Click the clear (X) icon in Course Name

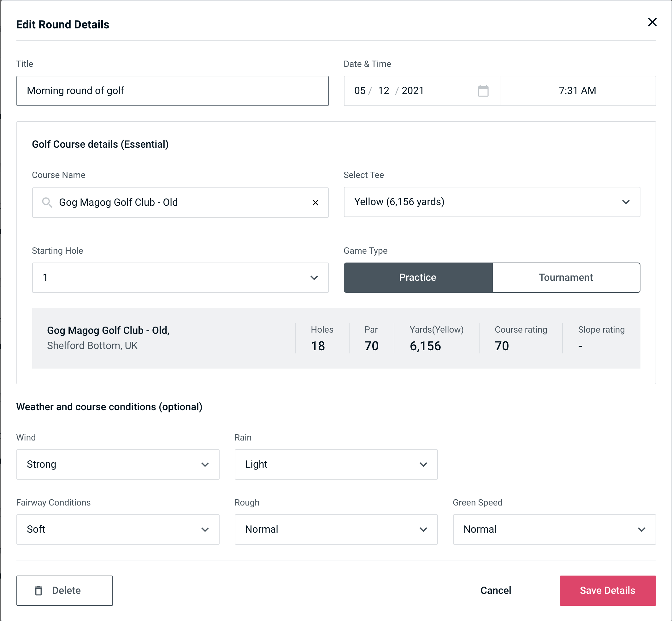(315, 202)
